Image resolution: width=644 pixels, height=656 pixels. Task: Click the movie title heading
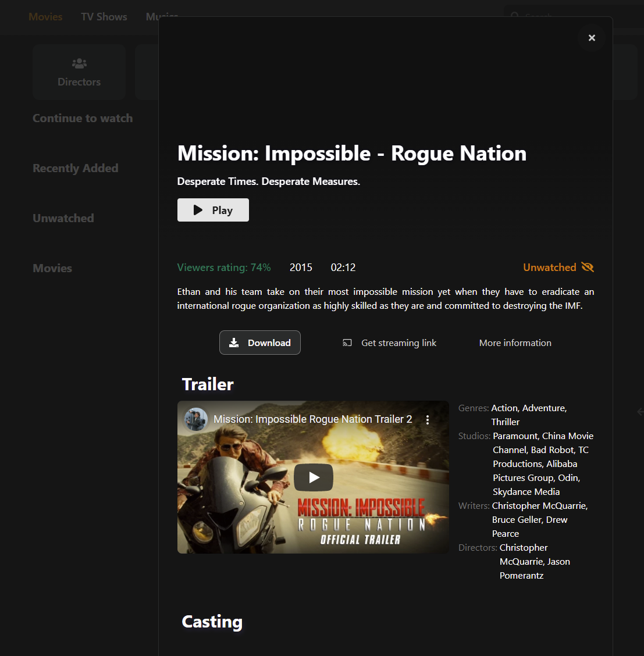click(x=352, y=153)
